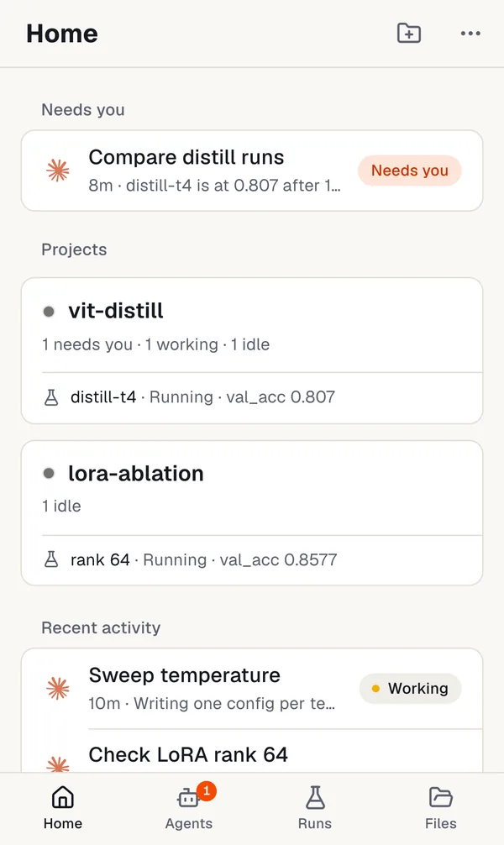Viewport: 504px width, 845px height.
Task: Click the Needs you section heading
Action: [x=83, y=110]
